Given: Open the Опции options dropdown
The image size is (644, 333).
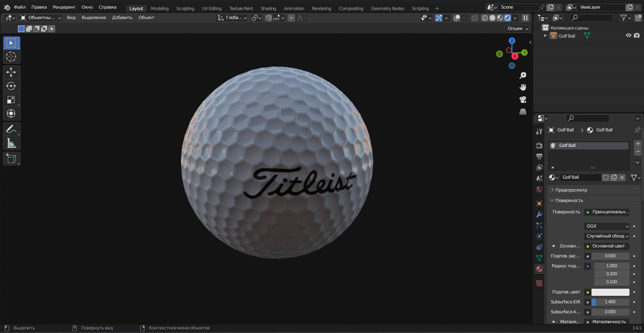Looking at the screenshot, I should click(518, 29).
